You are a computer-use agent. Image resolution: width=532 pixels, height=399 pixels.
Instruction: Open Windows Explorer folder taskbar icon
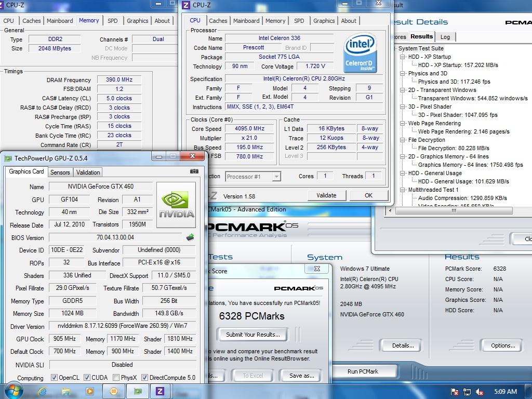(x=66, y=392)
